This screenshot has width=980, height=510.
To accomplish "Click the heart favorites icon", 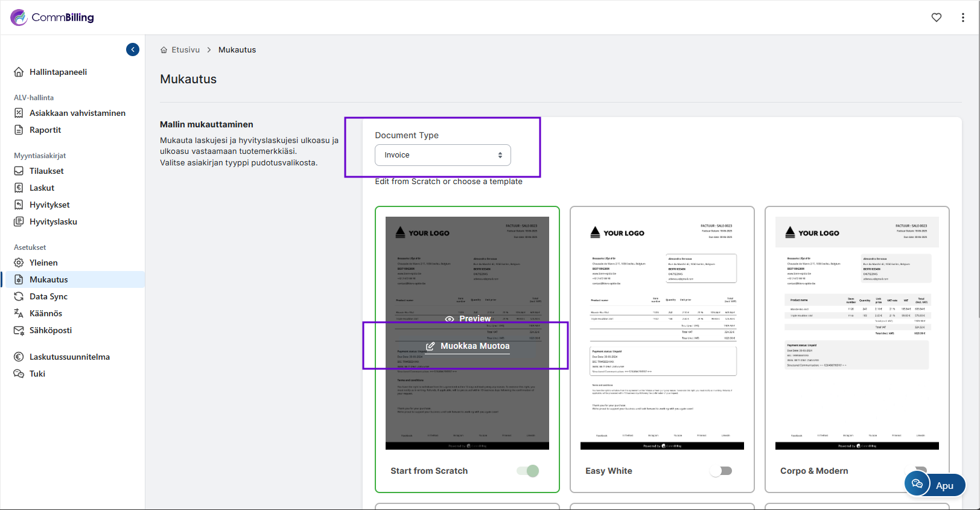I will pos(936,18).
